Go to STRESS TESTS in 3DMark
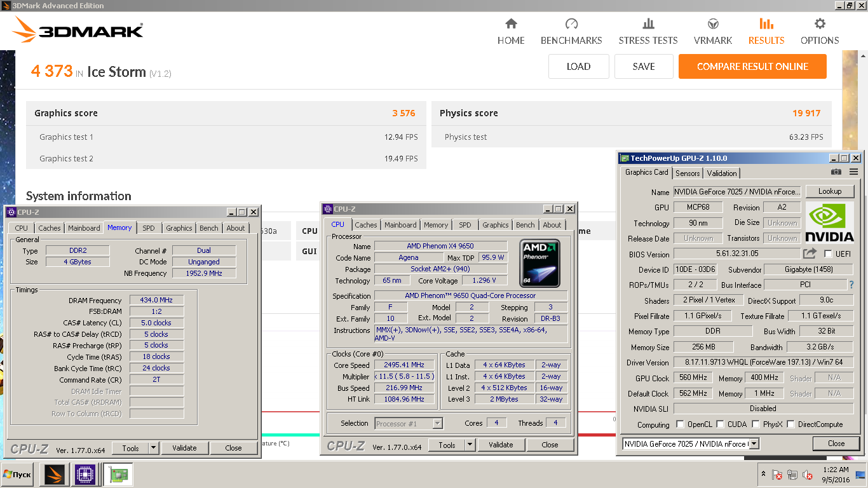Viewport: 868px width, 488px height. (648, 32)
